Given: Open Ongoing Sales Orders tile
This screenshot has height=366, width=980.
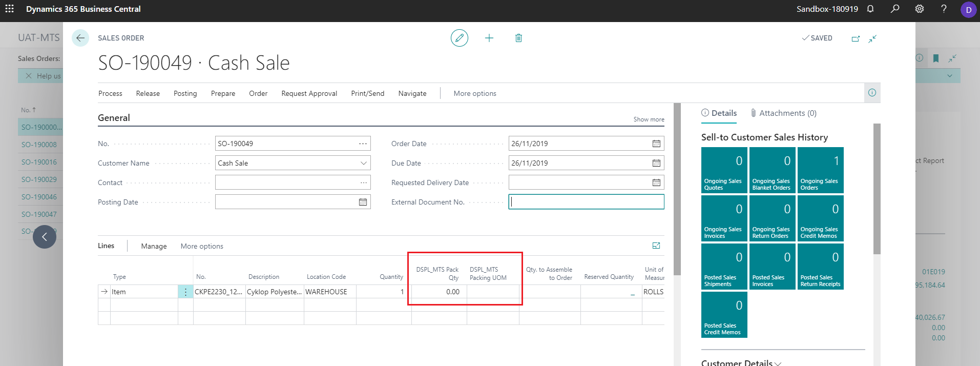Looking at the screenshot, I should pyautogui.click(x=821, y=170).
